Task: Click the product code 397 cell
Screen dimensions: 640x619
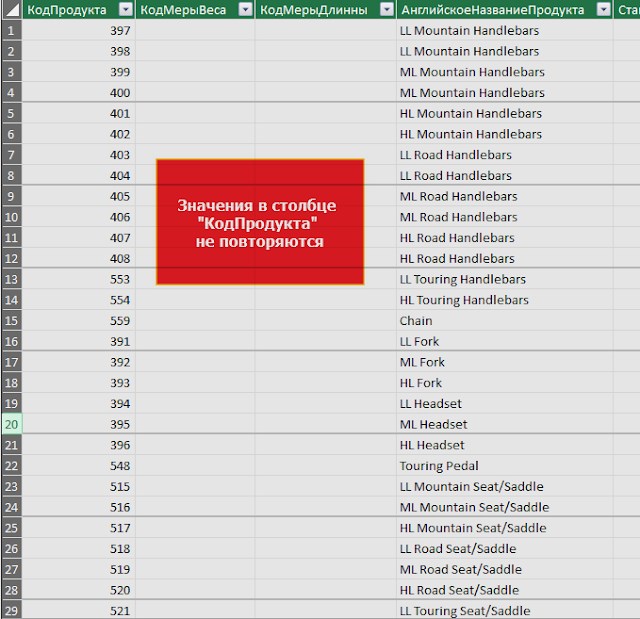Action: coord(79,31)
